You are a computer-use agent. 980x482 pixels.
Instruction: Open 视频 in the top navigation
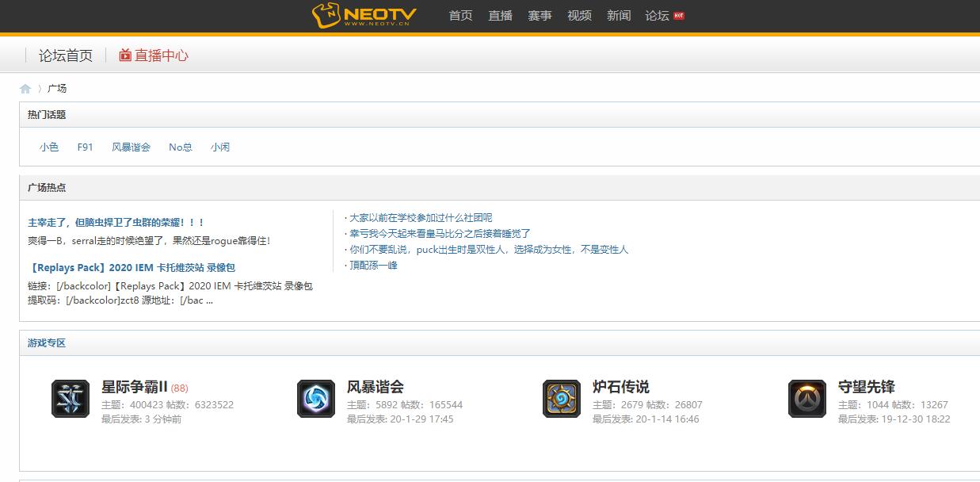pos(579,16)
